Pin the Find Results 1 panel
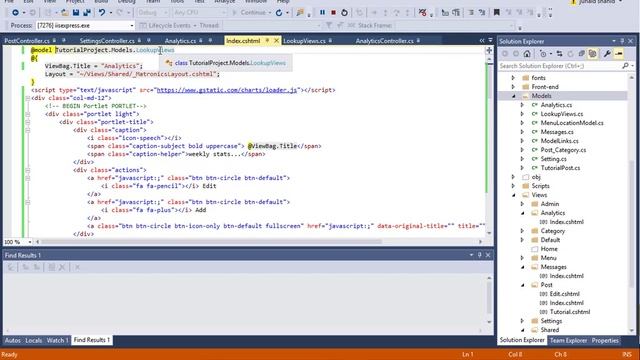Screen dimensions: 640x360 click(480, 255)
